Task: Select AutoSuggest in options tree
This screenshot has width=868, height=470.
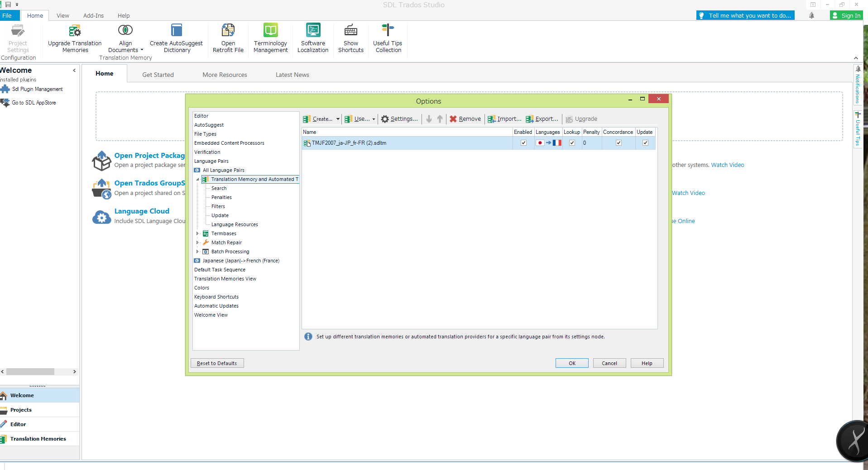Action: [209, 125]
